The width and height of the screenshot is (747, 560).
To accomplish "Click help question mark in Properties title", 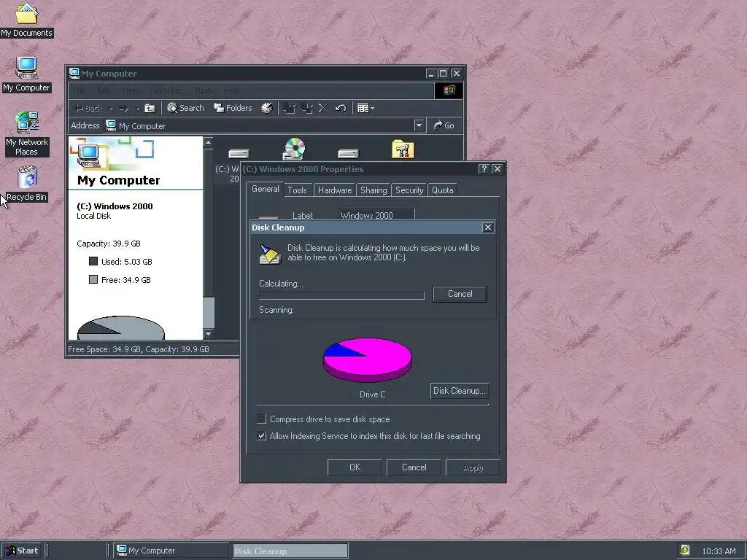I will (484, 169).
